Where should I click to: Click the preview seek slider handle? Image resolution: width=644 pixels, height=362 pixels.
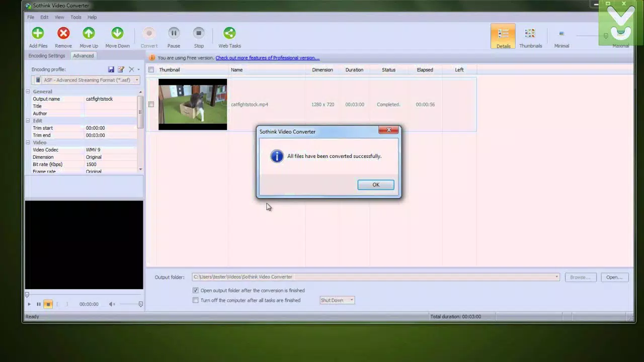[x=27, y=295]
